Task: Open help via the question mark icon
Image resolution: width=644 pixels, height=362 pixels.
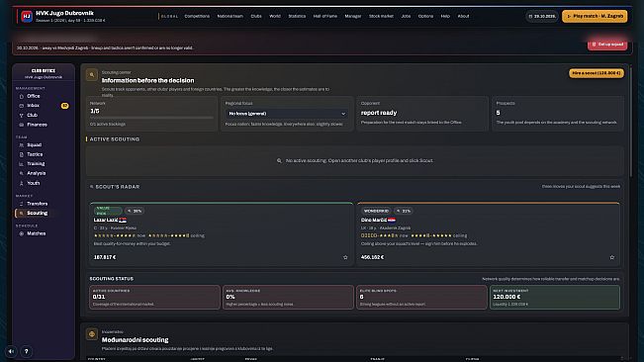Action: (27, 351)
